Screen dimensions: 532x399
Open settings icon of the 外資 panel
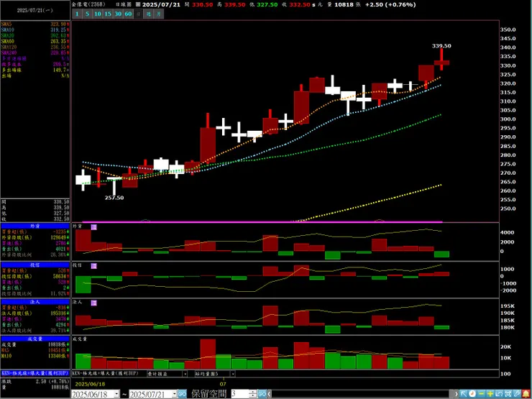pyautogui.click(x=94, y=227)
